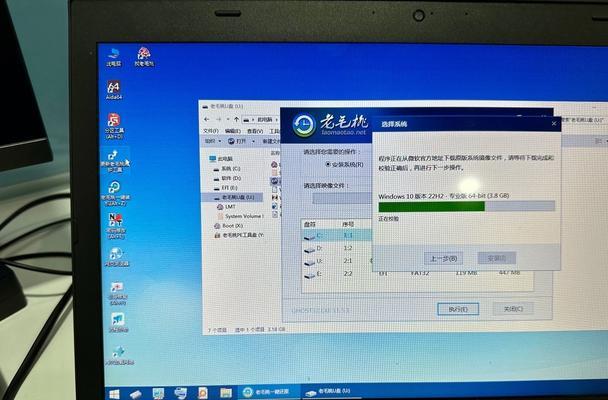Screen dimensions: 608x400
Task: Open the NT password reset desktop icon
Action: [x=116, y=225]
